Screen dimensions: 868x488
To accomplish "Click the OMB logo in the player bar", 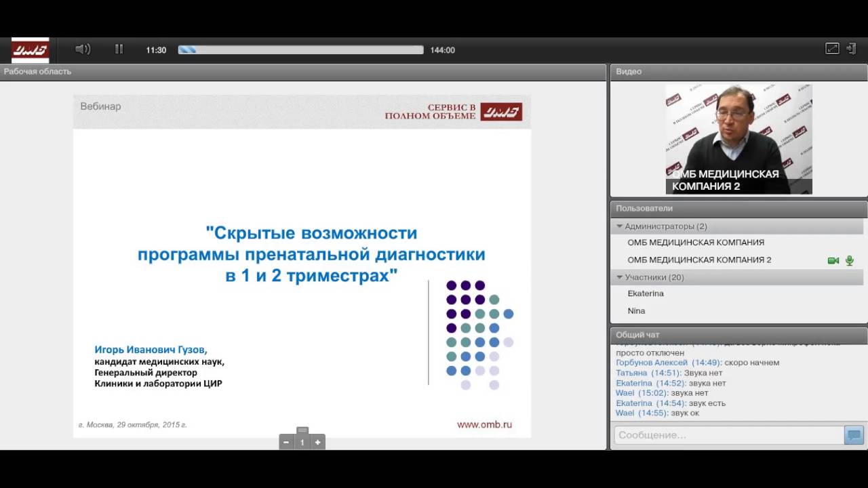I will [x=31, y=50].
